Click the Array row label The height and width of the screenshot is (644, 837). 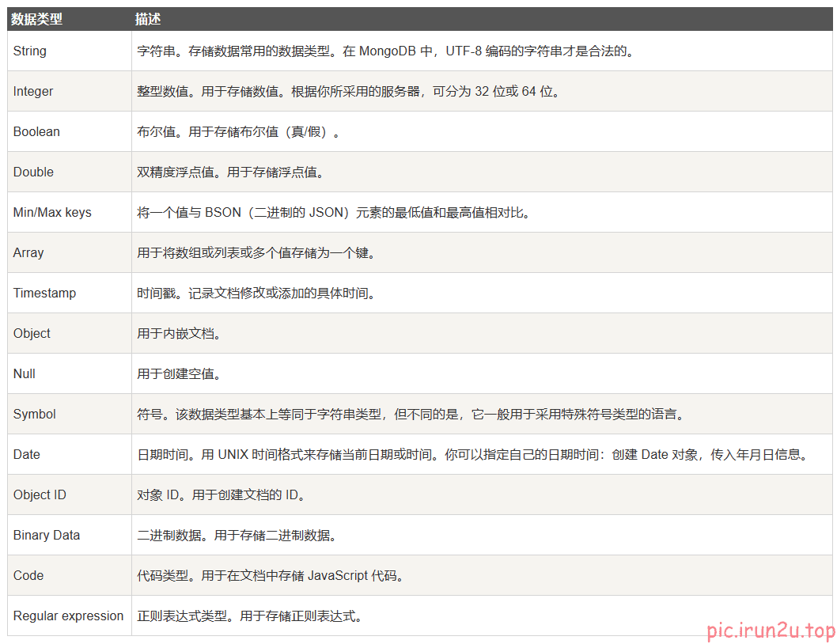tap(28, 253)
